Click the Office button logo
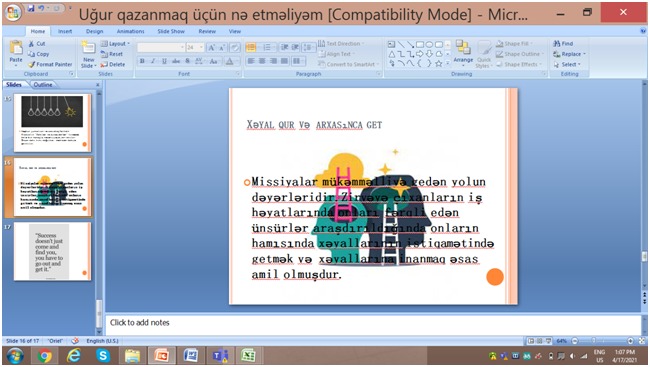Image resolution: width=650 pixels, height=367 pixels. click(x=13, y=12)
